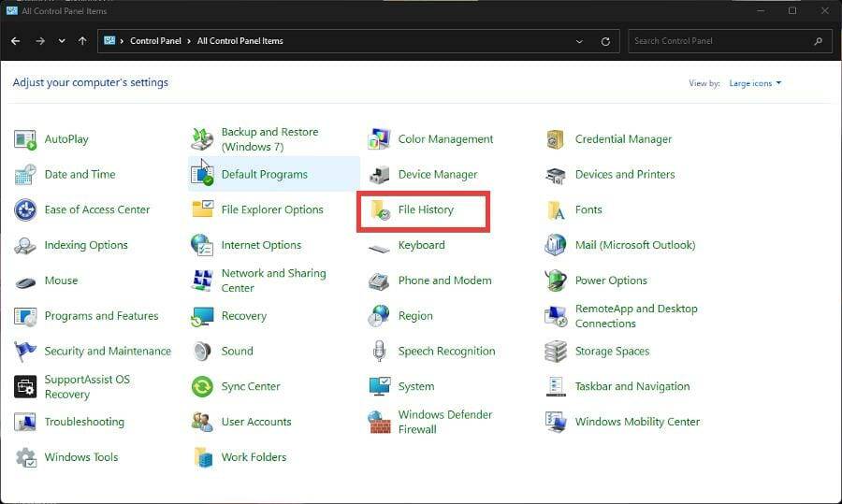Open Backup and Restore (Windows 7) icon

point(202,139)
